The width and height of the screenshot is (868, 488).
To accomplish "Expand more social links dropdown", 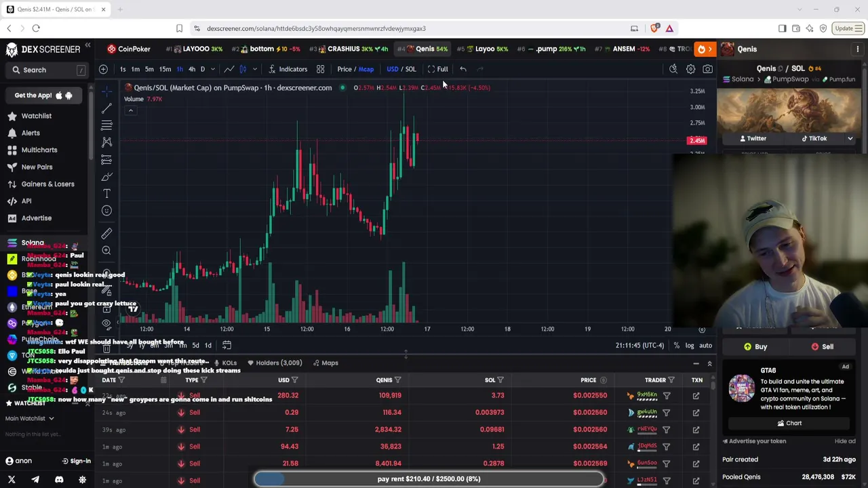I will click(x=850, y=138).
